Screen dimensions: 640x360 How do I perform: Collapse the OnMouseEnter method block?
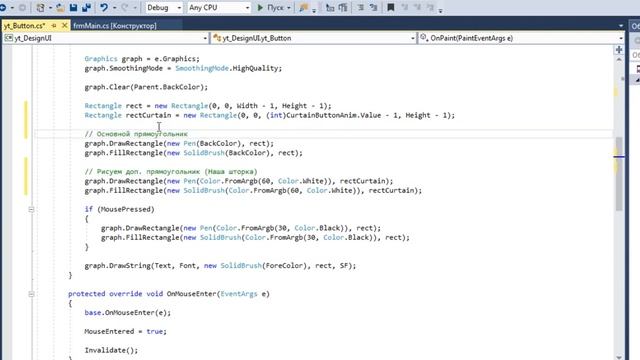click(x=31, y=294)
